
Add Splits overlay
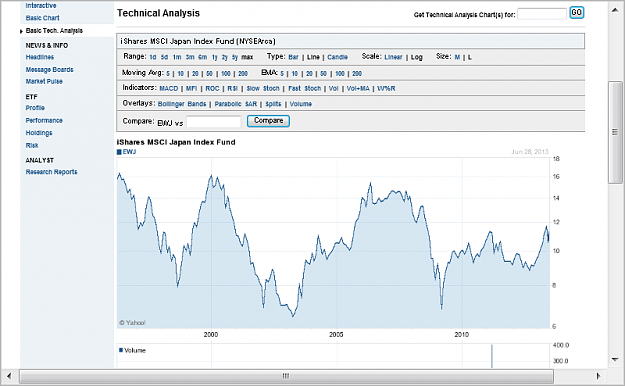pyautogui.click(x=273, y=104)
